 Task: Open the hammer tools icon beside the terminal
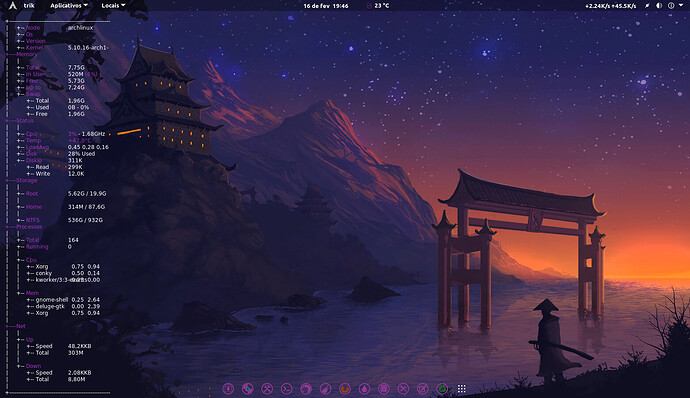[x=267, y=388]
